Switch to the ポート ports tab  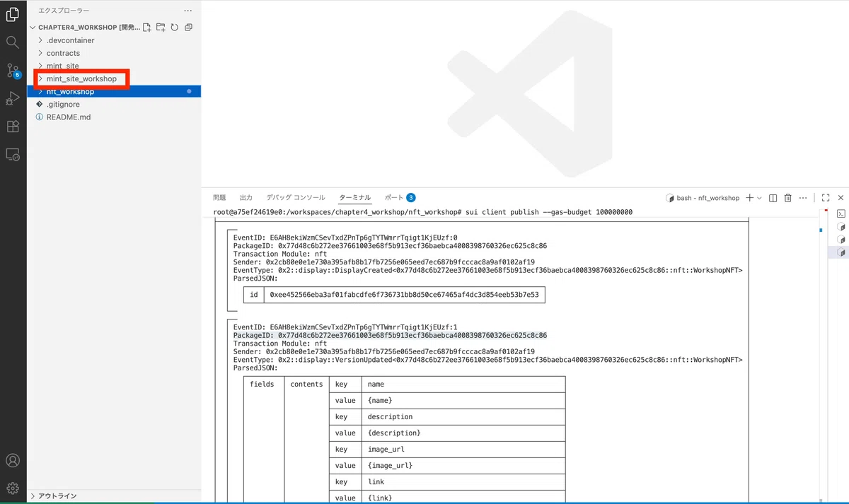pos(400,198)
